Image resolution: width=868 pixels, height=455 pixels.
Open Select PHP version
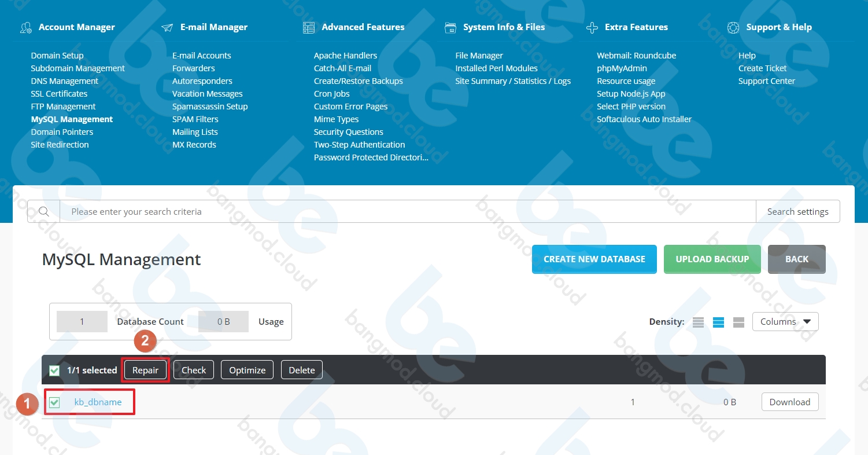pyautogui.click(x=631, y=107)
